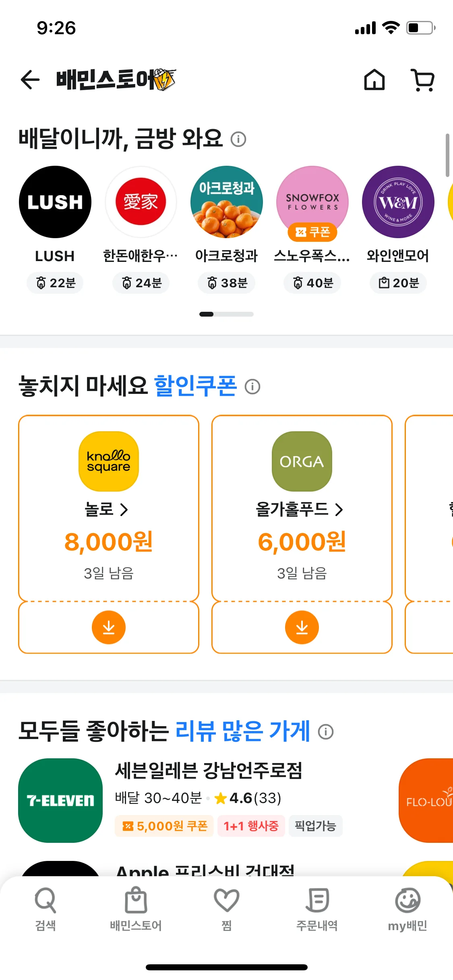453x980 pixels.
Task: Open the shopping cart icon
Action: point(422,80)
